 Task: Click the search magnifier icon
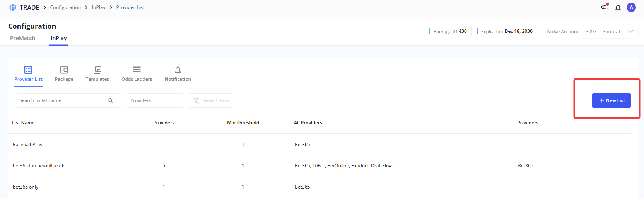111,100
